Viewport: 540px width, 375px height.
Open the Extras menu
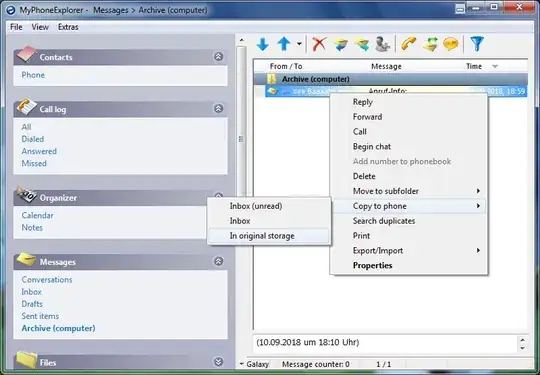pyautogui.click(x=68, y=27)
